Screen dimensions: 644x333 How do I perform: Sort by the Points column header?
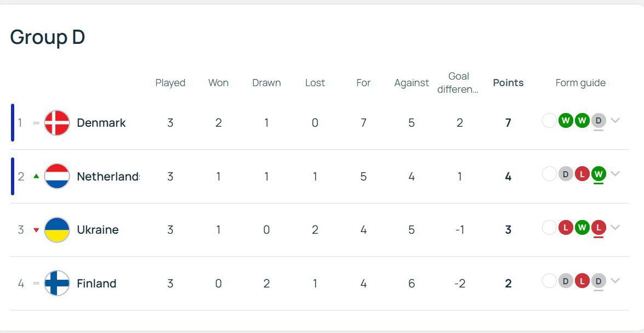coord(508,83)
